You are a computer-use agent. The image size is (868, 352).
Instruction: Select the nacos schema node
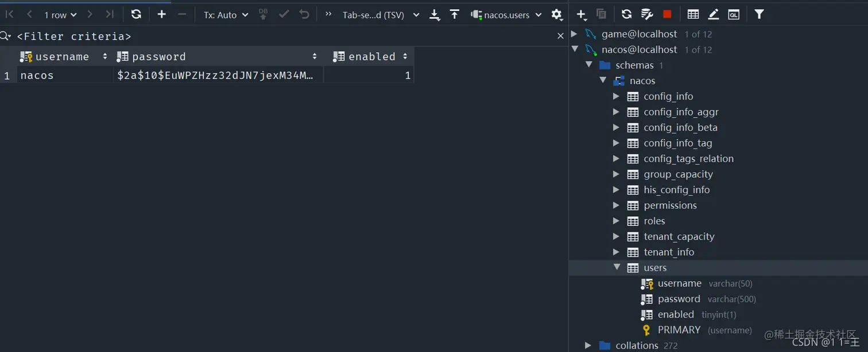click(642, 80)
